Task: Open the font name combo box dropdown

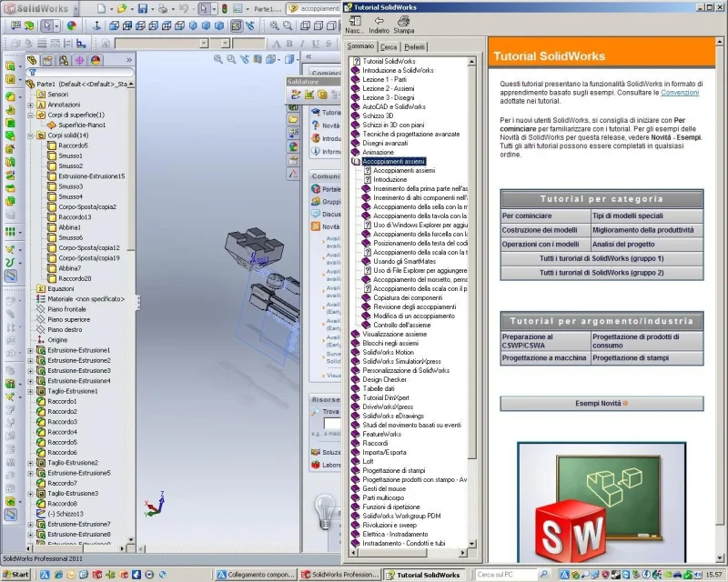Action: point(203,43)
